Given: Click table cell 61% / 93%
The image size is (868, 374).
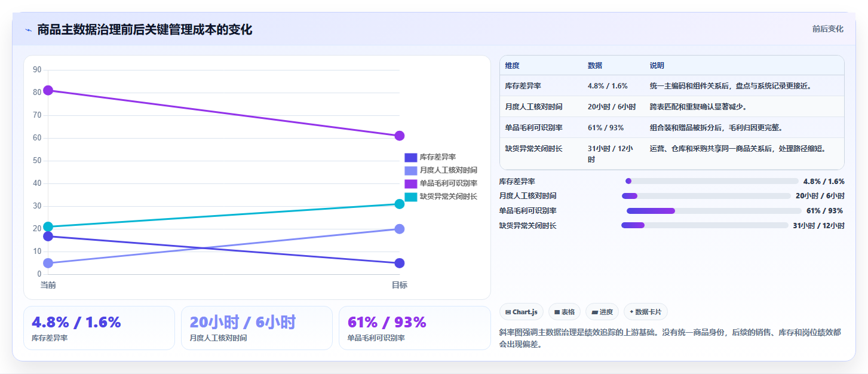Looking at the screenshot, I should 606,127.
